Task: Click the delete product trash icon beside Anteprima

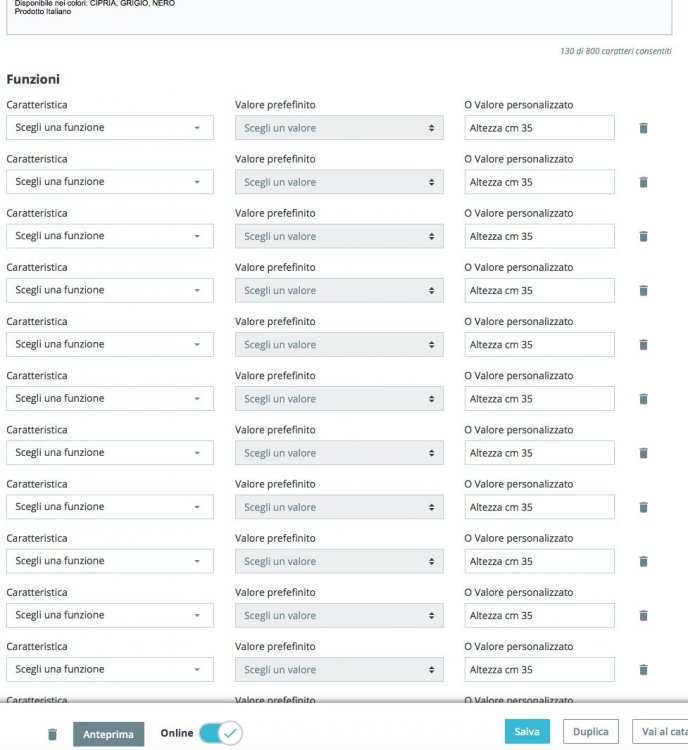Action: pyautogui.click(x=53, y=734)
